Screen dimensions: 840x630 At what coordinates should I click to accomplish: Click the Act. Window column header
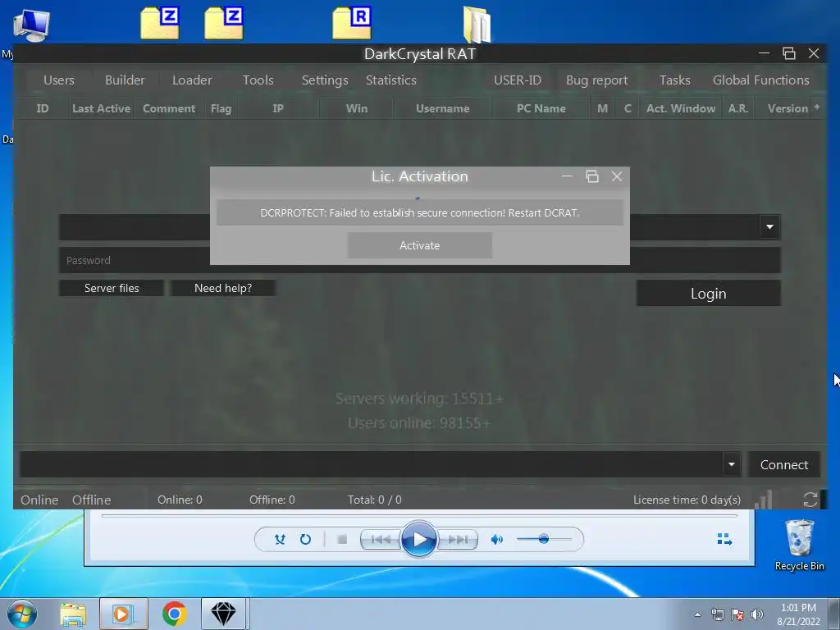[680, 108]
